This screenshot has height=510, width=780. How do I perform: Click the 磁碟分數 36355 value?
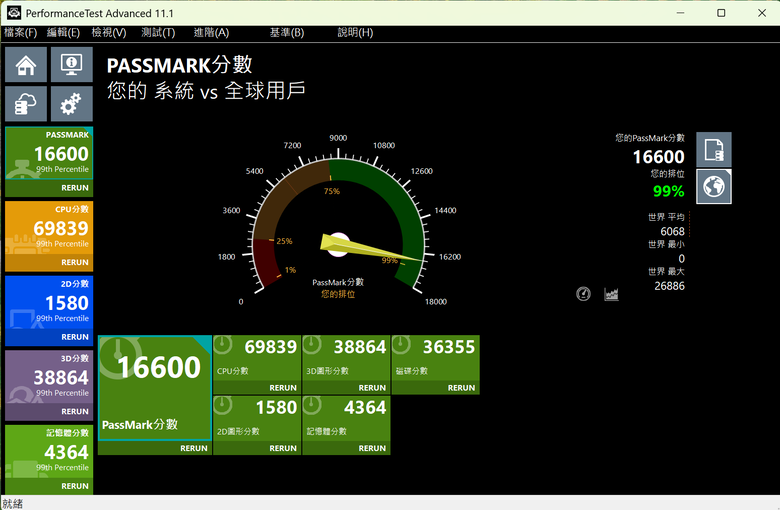[x=449, y=347]
